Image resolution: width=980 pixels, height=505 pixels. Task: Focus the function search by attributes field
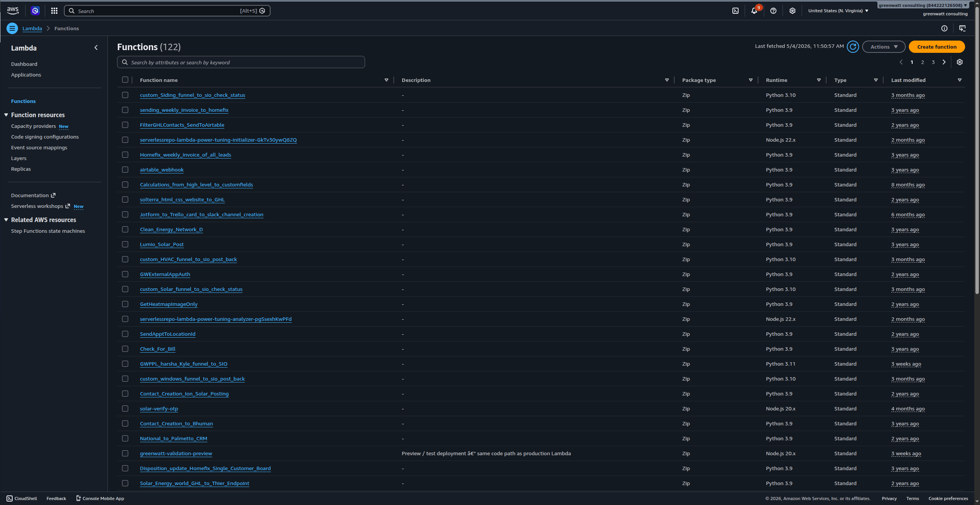(x=241, y=62)
